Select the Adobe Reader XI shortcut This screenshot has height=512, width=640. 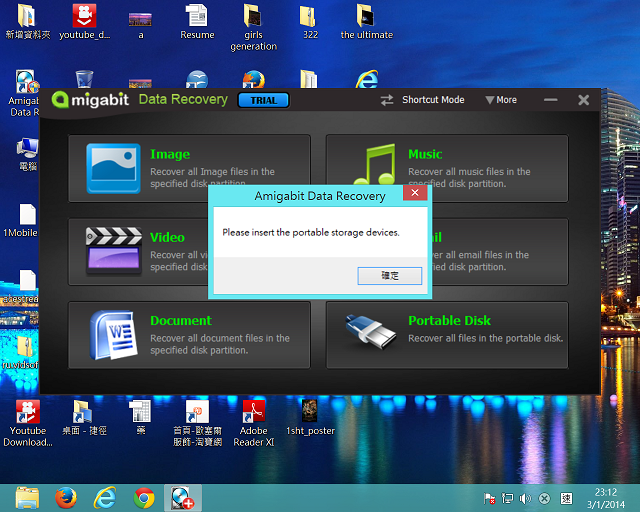(x=253, y=423)
